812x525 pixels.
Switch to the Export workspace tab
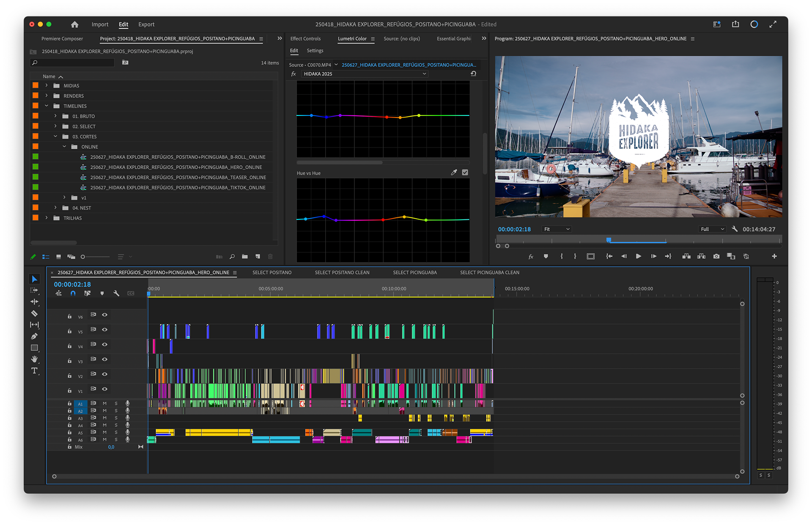click(146, 25)
